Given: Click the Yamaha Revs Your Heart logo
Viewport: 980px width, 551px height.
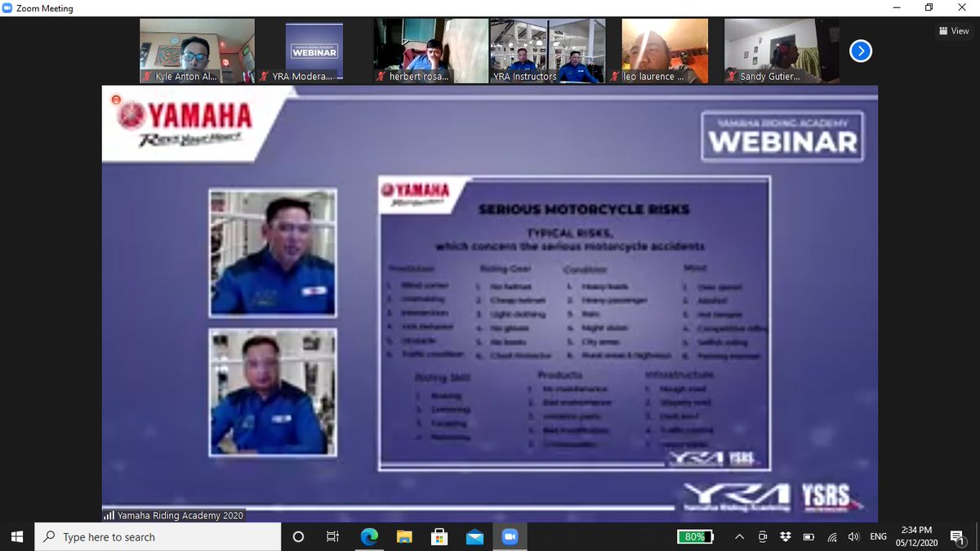Looking at the screenshot, I should pos(184,123).
